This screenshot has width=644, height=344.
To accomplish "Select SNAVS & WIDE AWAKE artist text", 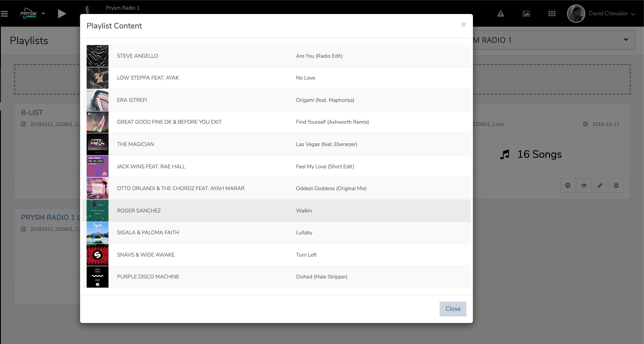I will pos(145,255).
